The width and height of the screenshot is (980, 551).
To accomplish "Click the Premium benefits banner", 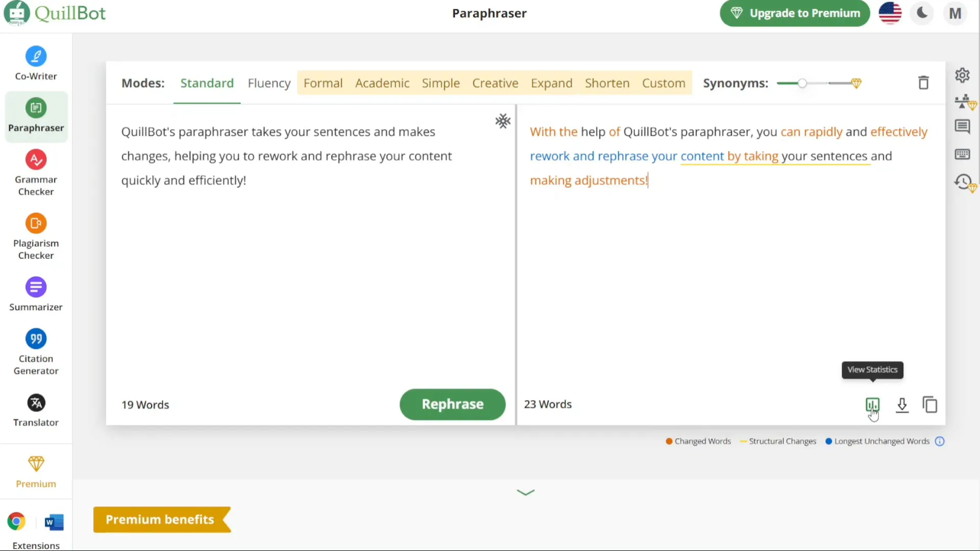I will tap(162, 519).
